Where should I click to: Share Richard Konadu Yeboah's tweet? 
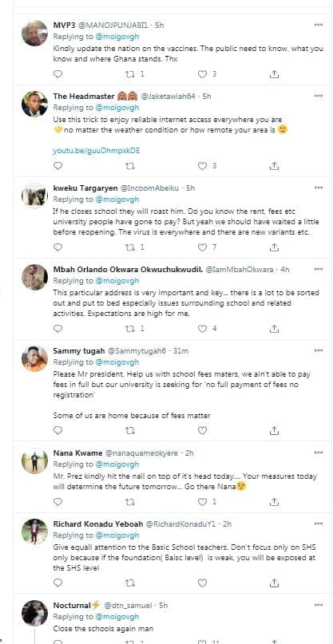(274, 583)
